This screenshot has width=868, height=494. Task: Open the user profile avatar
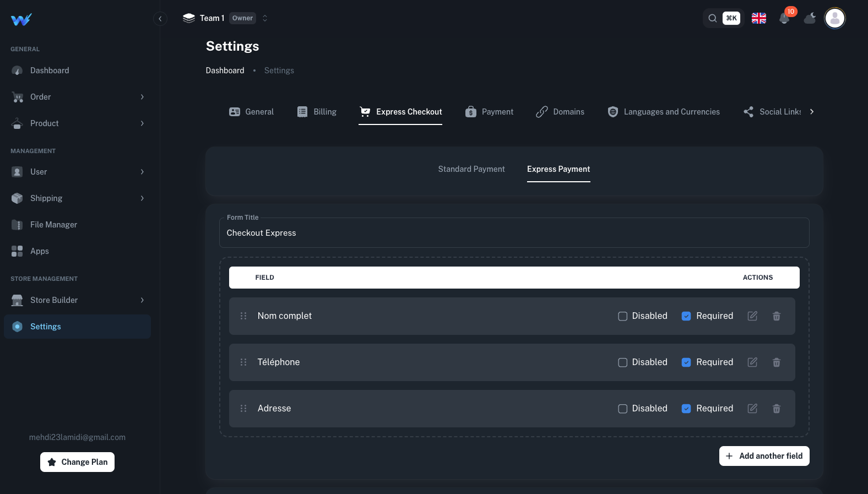pos(834,18)
